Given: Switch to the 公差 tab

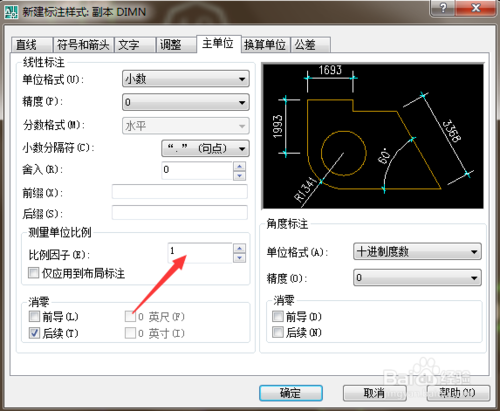Looking at the screenshot, I should (x=310, y=45).
